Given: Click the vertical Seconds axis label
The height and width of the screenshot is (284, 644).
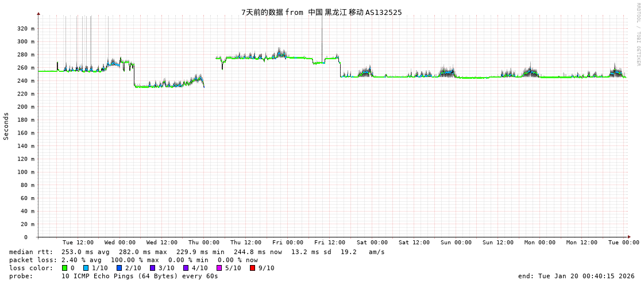Looking at the screenshot, I should pyautogui.click(x=6, y=126).
